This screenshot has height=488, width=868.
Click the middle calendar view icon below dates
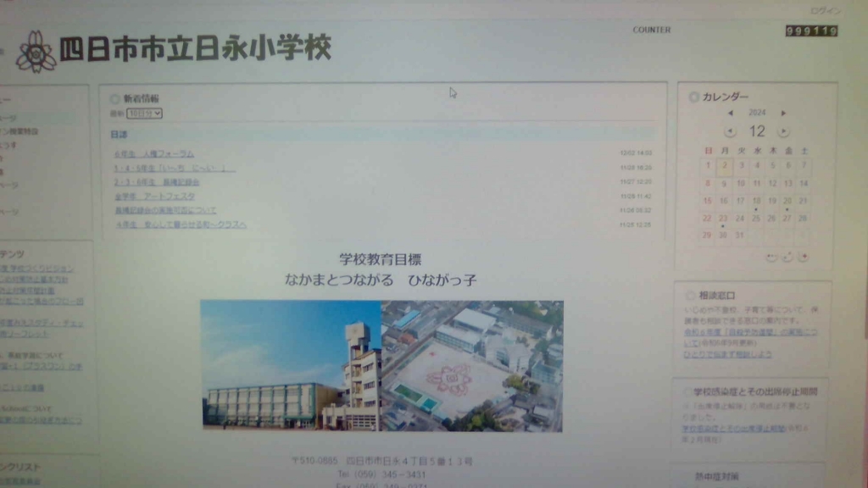[787, 258]
